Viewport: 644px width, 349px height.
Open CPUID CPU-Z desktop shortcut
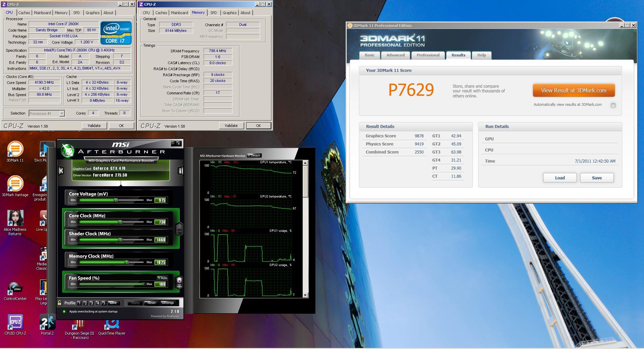click(15, 325)
